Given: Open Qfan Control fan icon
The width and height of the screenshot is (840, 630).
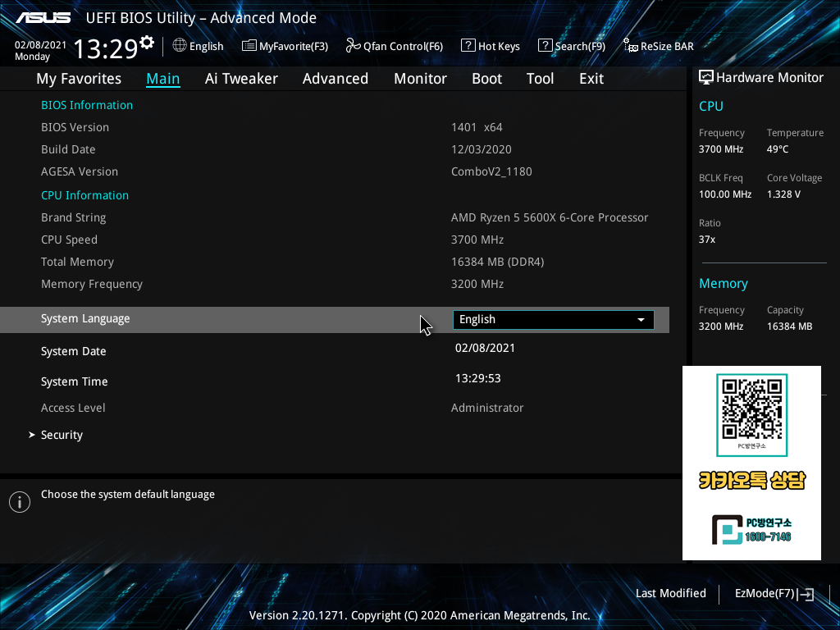Looking at the screenshot, I should tap(353, 46).
